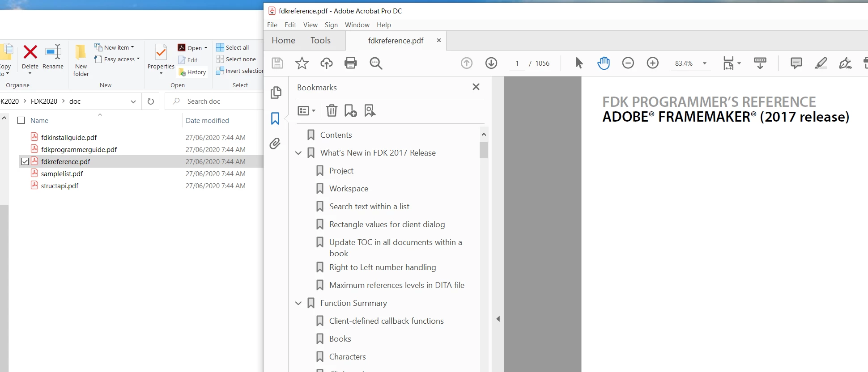Open the Right to Left number handling bookmark
The width and height of the screenshot is (868, 372).
(x=383, y=267)
